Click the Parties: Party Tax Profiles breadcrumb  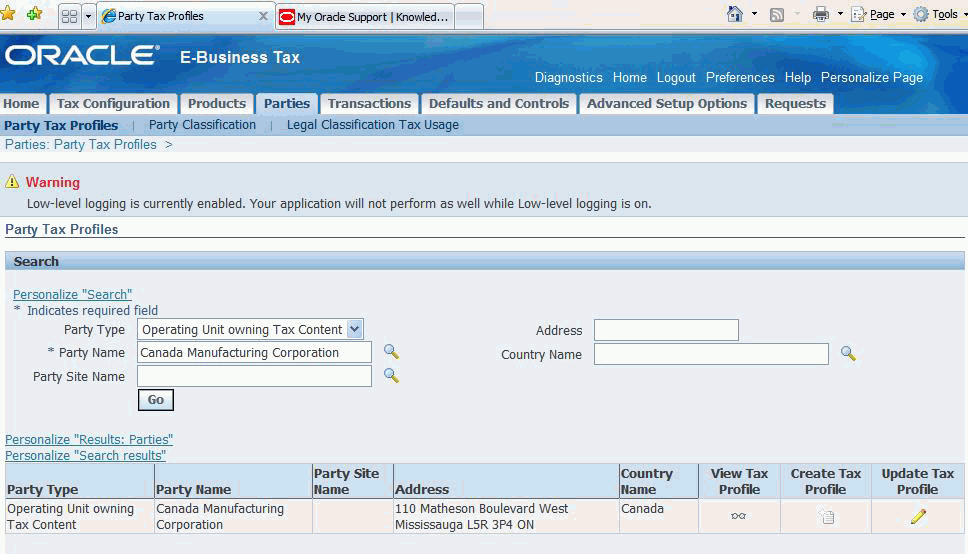(81, 145)
